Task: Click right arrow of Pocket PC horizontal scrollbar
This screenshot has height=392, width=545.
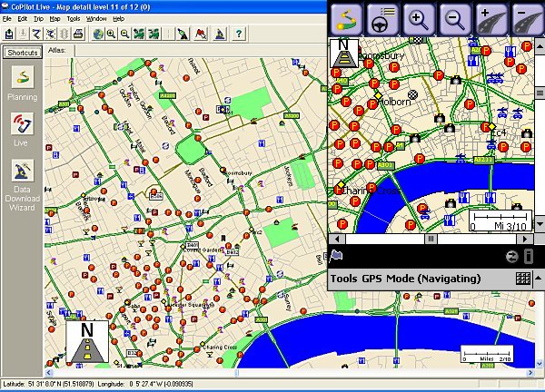Action: 524,239
